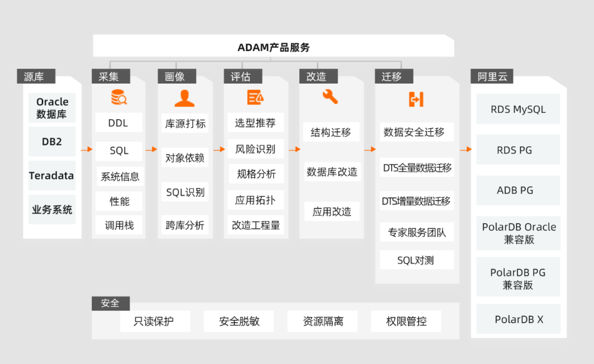Image resolution: width=594 pixels, height=364 pixels.
Task: Click the 结构迁移 item
Action: 331,132
